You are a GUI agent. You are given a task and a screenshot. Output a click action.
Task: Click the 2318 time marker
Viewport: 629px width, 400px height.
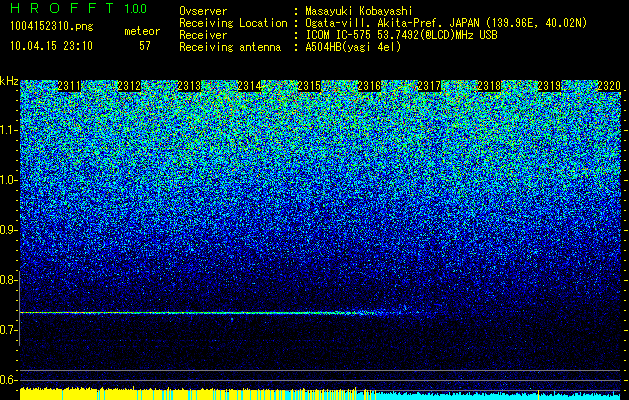tap(489, 86)
